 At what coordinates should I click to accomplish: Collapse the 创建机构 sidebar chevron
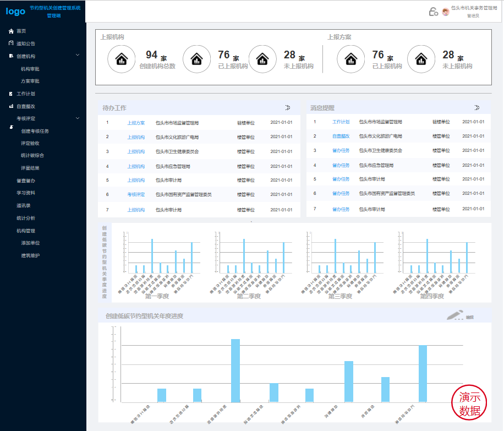(x=78, y=55)
